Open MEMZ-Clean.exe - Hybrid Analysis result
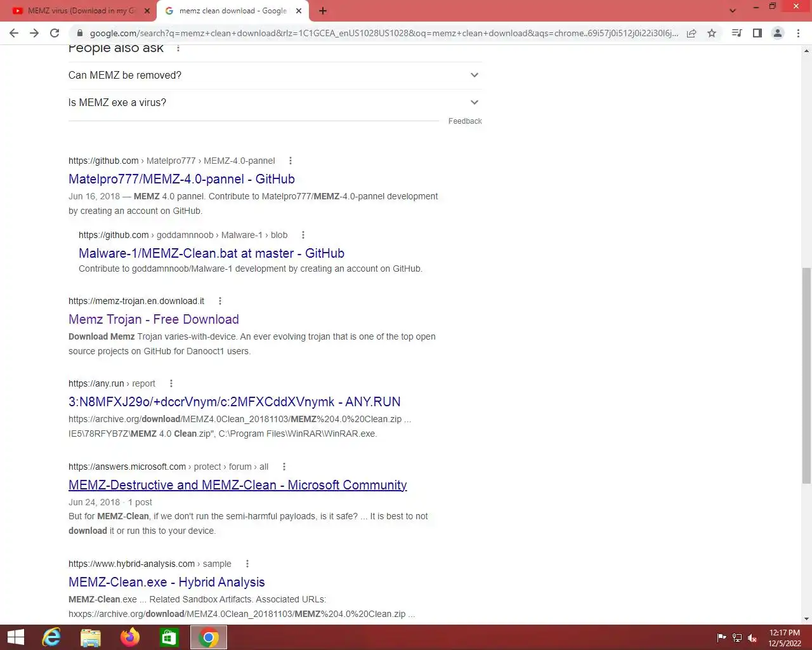 (x=167, y=582)
